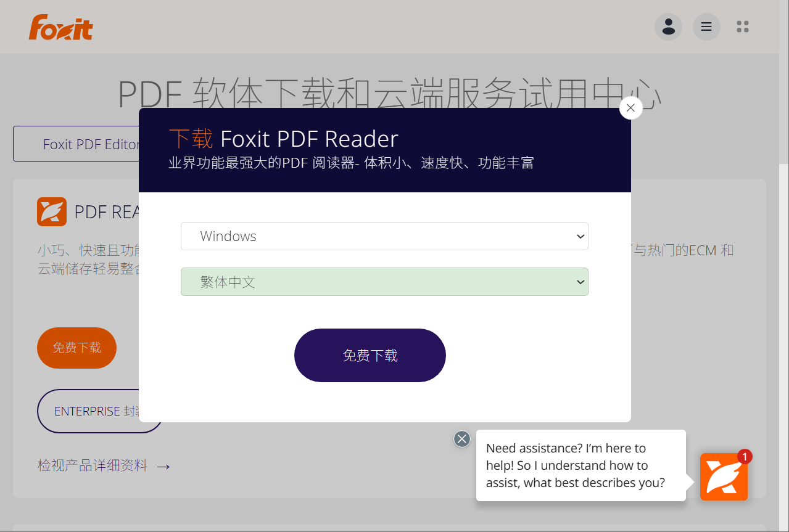
Task: Click the orange 免费下载 button behind dialog
Action: pyautogui.click(x=76, y=348)
